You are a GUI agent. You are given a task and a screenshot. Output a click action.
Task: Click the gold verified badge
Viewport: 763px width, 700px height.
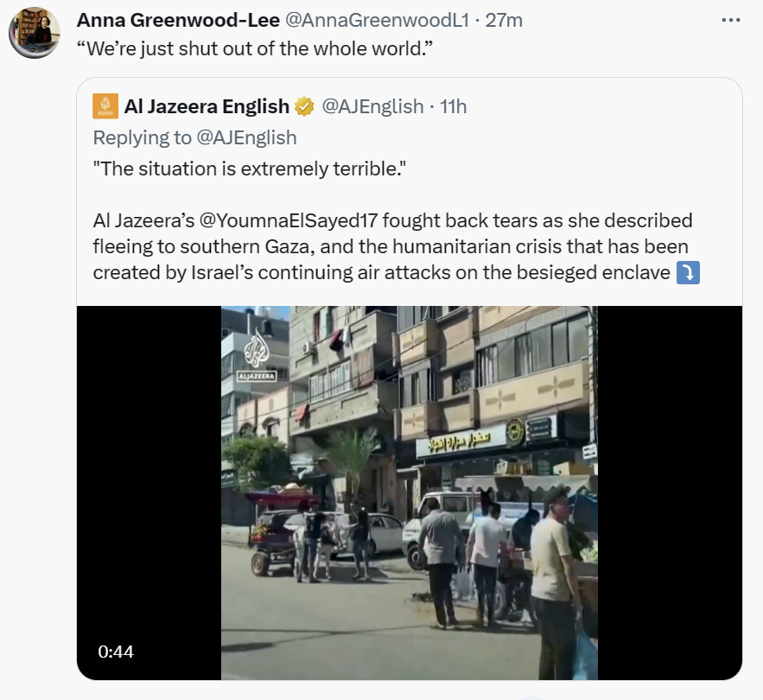[x=305, y=106]
